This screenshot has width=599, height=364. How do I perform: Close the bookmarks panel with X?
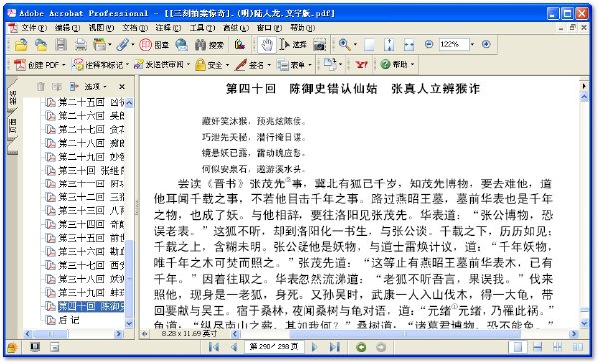click(122, 87)
